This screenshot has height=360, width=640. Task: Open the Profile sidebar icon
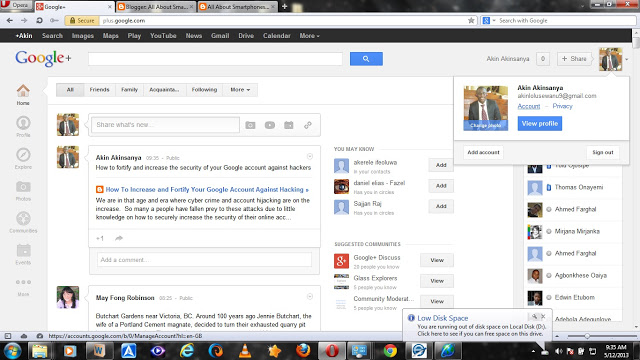[23, 123]
